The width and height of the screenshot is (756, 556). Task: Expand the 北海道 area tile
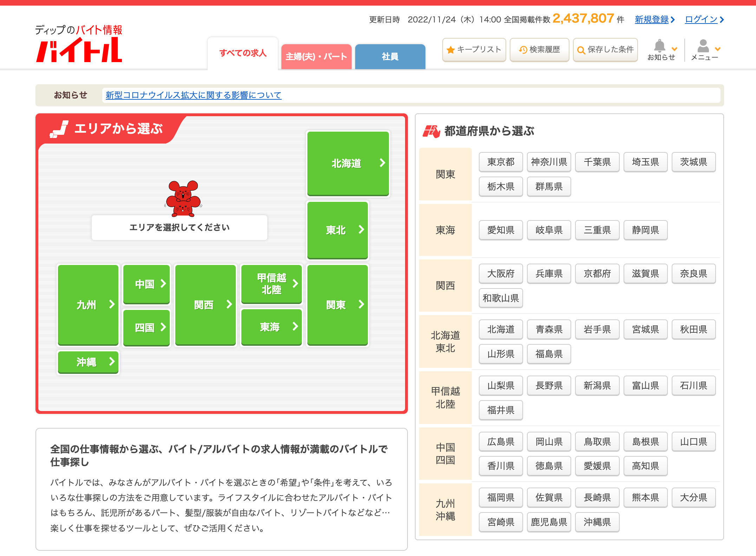tap(348, 163)
